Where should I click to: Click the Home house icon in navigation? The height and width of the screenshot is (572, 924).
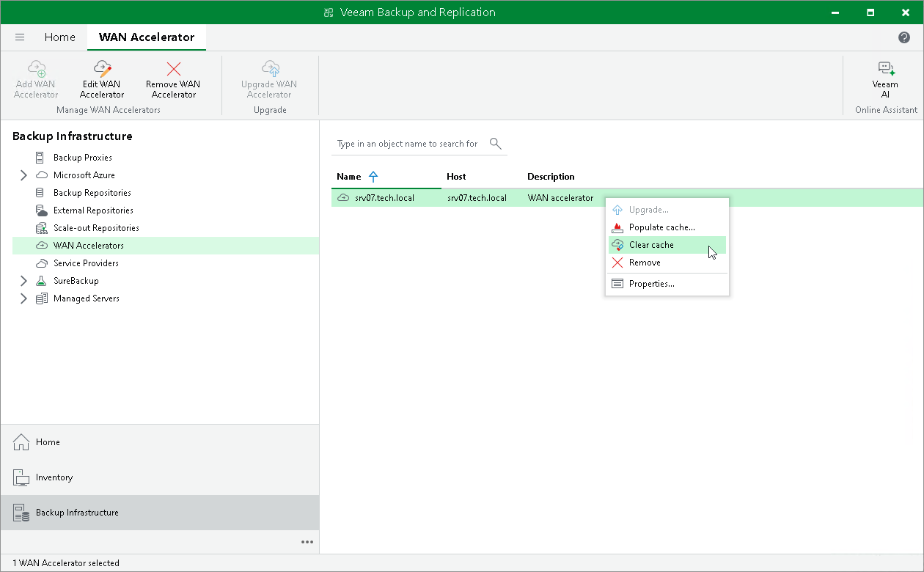point(21,442)
